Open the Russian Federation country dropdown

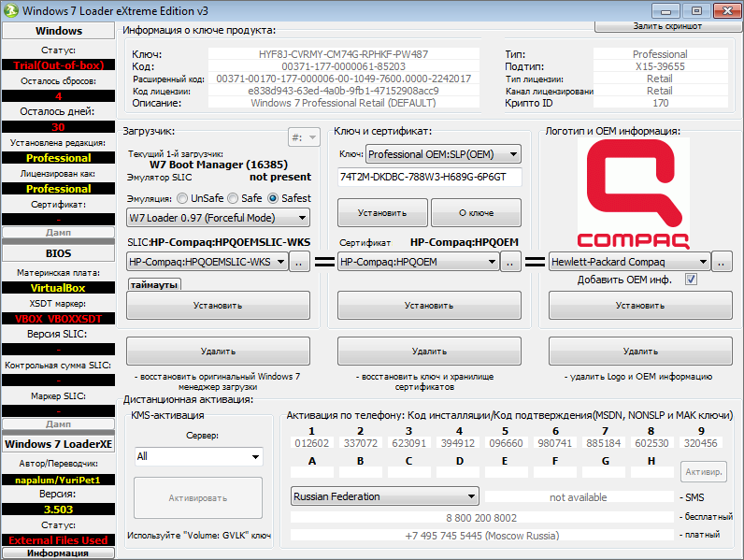coord(385,496)
